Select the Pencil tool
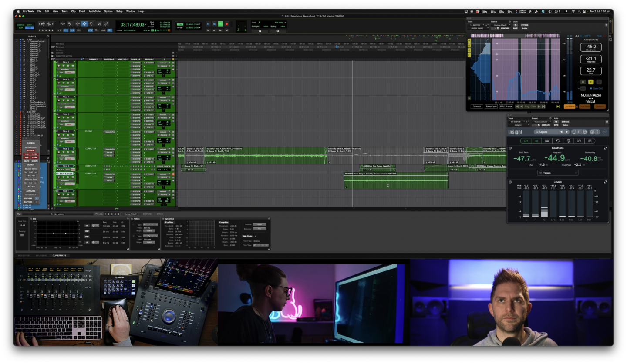 pyautogui.click(x=106, y=24)
